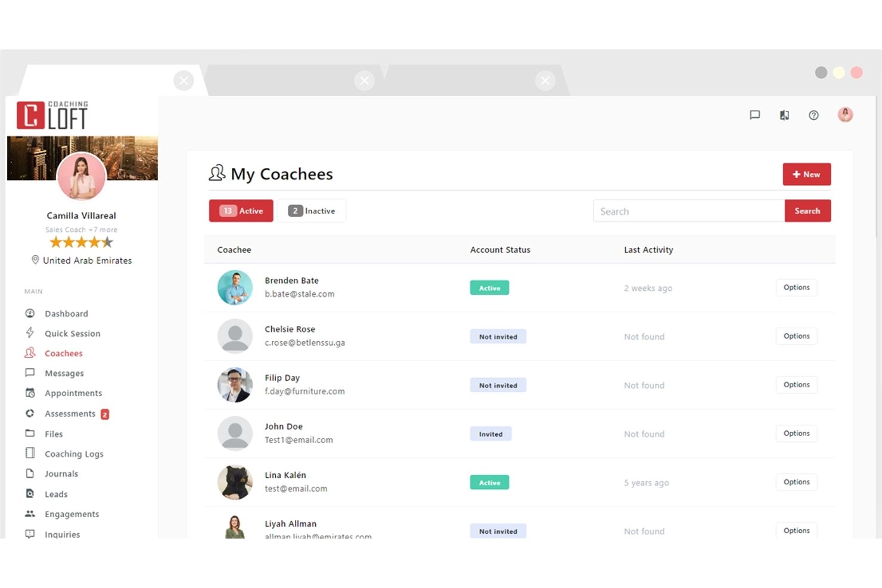Open the chat messages icon in top bar
This screenshot has height=588, width=882.
click(x=754, y=115)
